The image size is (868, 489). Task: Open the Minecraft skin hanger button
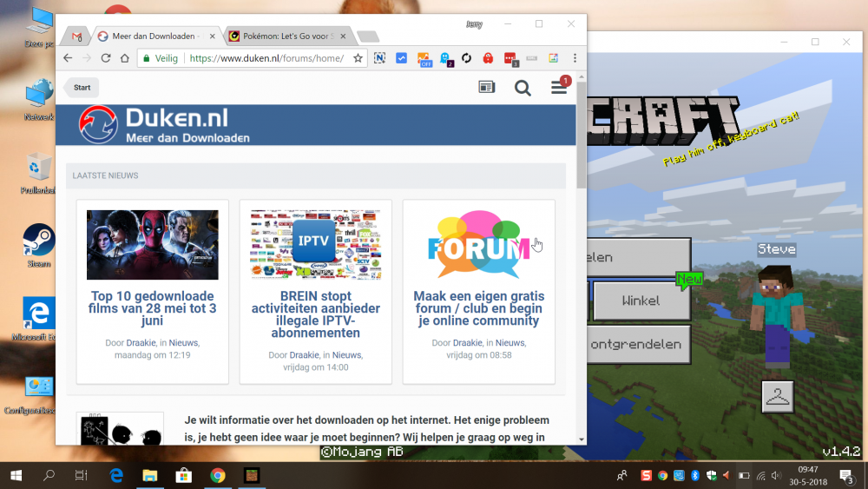click(x=778, y=396)
